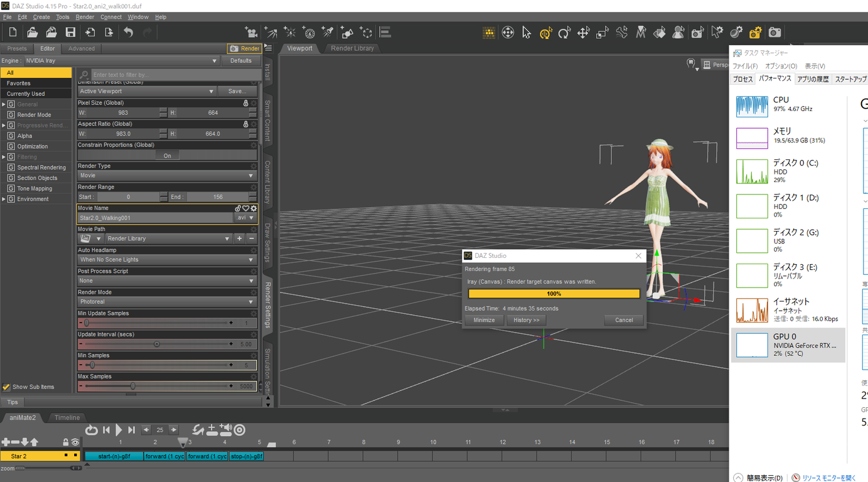Click the Save file icon in toolbar
This screenshot has height=482, width=868.
(x=70, y=33)
